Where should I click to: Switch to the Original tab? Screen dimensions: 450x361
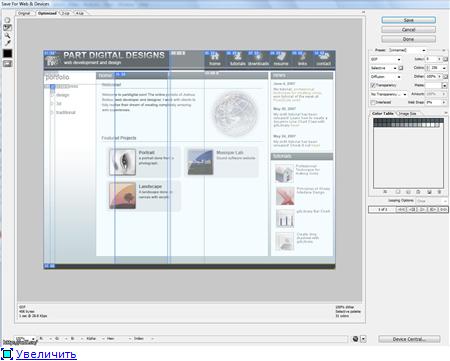click(24, 13)
